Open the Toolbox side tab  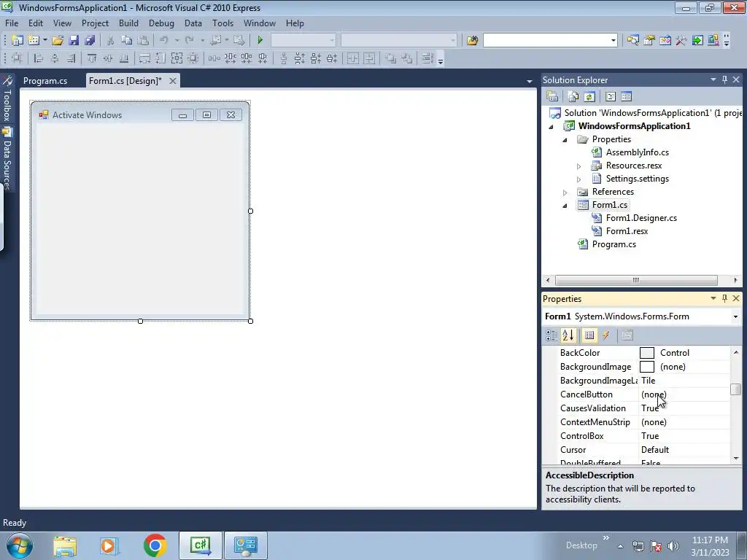pyautogui.click(x=7, y=98)
